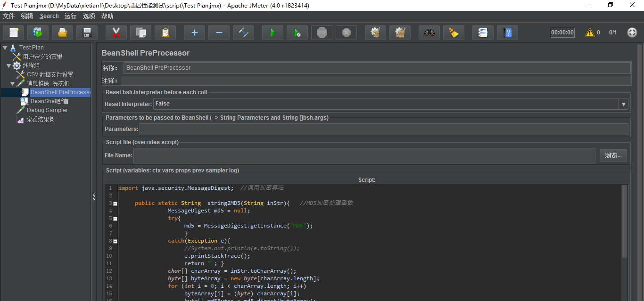Open the Reset Interpreter dropdown
Screen dimensions: 644x301
[x=624, y=104]
